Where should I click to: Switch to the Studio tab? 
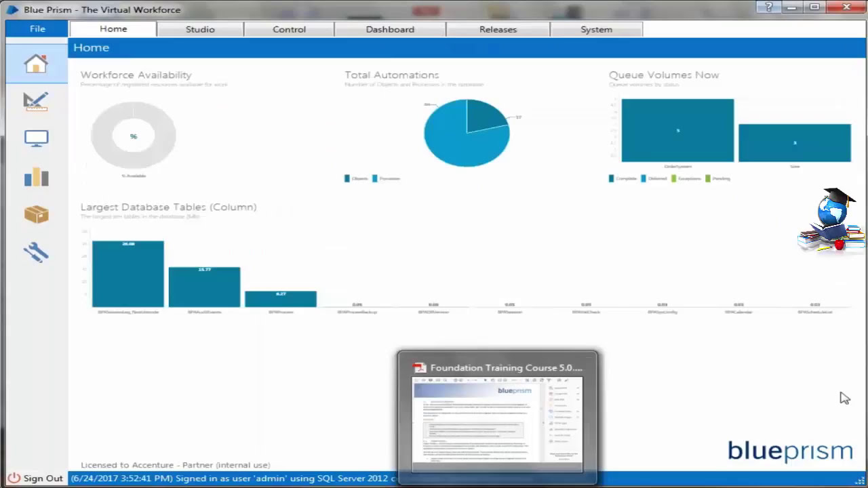click(200, 29)
